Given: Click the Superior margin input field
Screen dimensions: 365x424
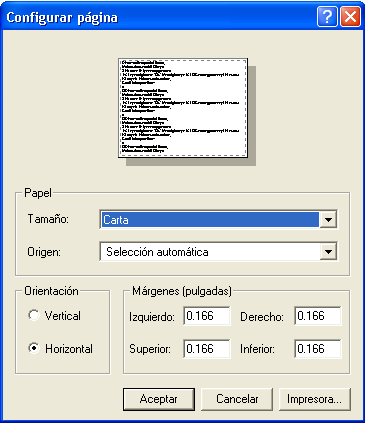Looking at the screenshot, I should pyautogui.click(x=207, y=349).
